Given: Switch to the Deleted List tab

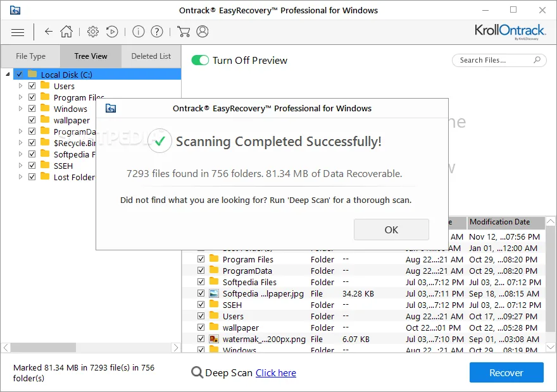Looking at the screenshot, I should [151, 56].
